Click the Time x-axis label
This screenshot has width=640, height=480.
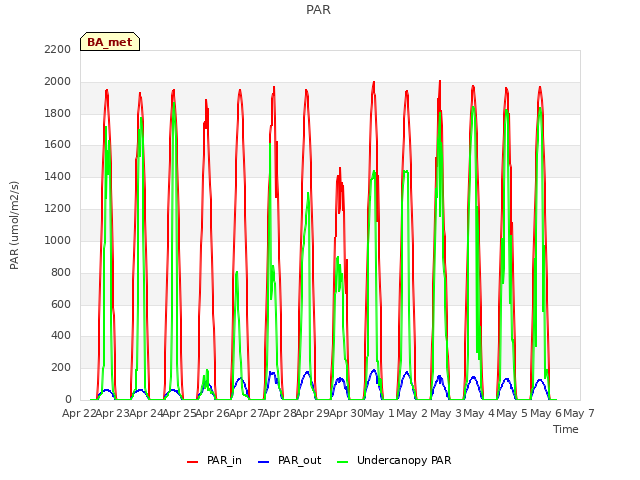pos(565,429)
